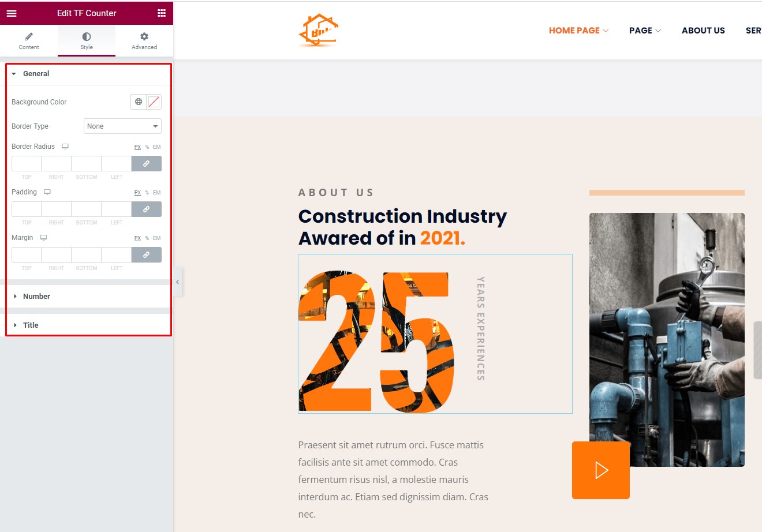Open global colors globe for Background Color
Image resolution: width=762 pixels, height=532 pixels.
[139, 102]
